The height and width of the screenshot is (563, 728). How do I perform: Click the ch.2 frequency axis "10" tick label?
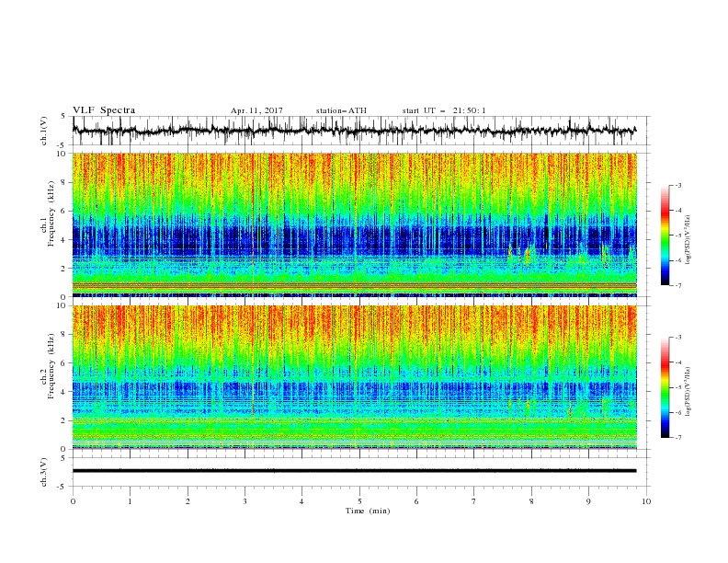click(63, 305)
